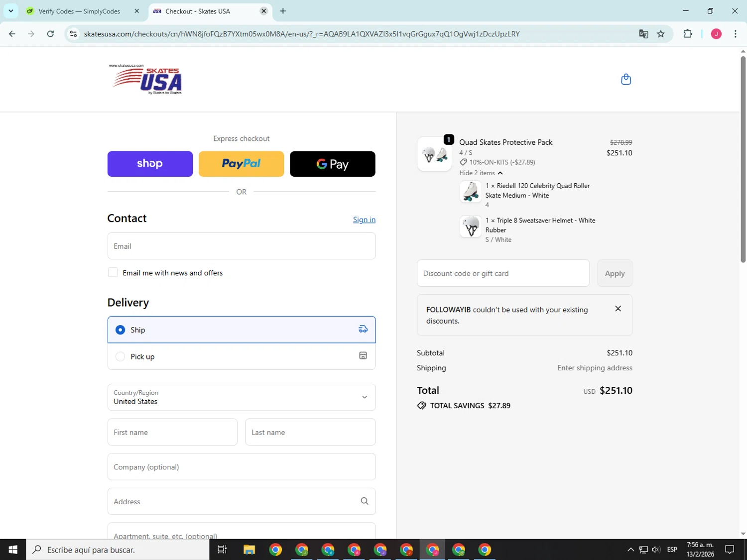Image resolution: width=747 pixels, height=560 pixels.
Task: Focus the Discount code or gift card field
Action: click(x=503, y=273)
